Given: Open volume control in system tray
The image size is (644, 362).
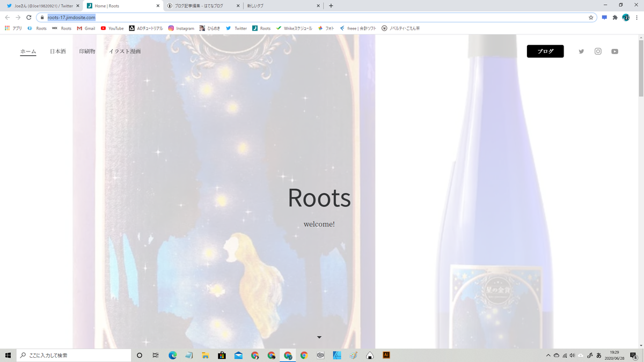Looking at the screenshot, I should (572, 355).
